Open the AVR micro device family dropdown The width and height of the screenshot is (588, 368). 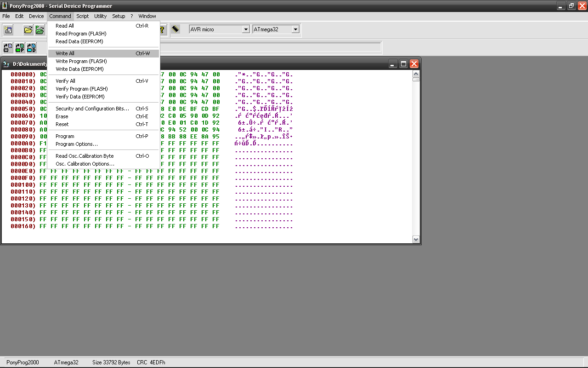click(x=245, y=29)
